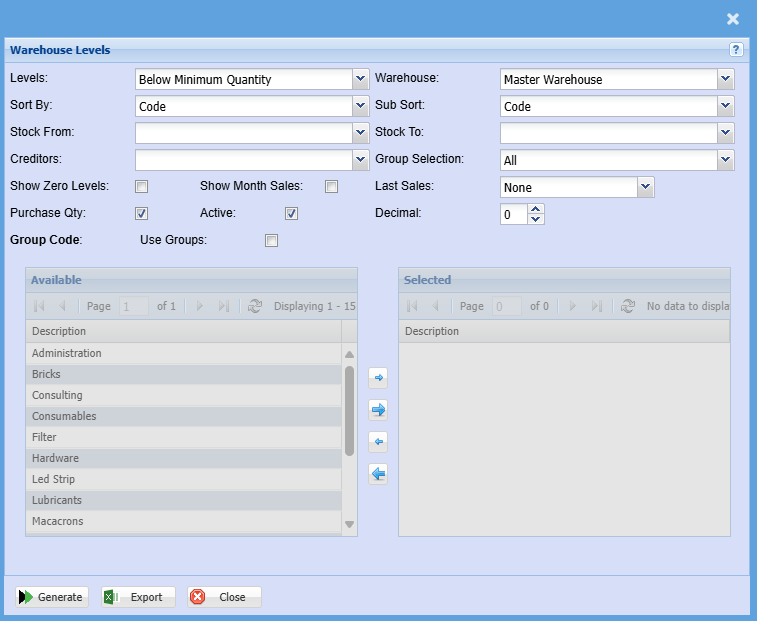The height and width of the screenshot is (621, 757).
Task: Close the dialog with the X icon
Action: [x=733, y=19]
